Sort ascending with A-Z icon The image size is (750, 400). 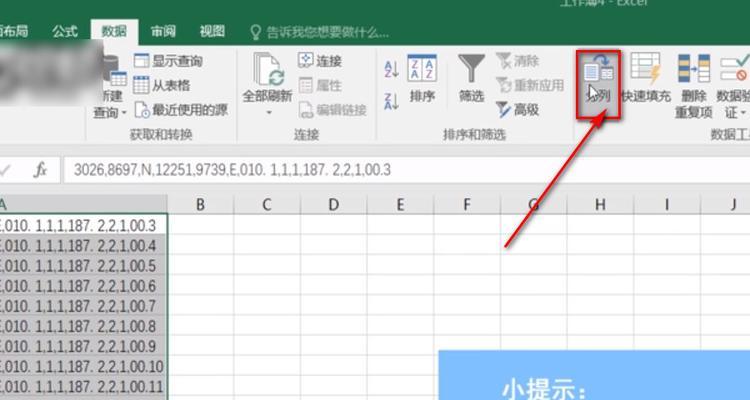tap(391, 69)
